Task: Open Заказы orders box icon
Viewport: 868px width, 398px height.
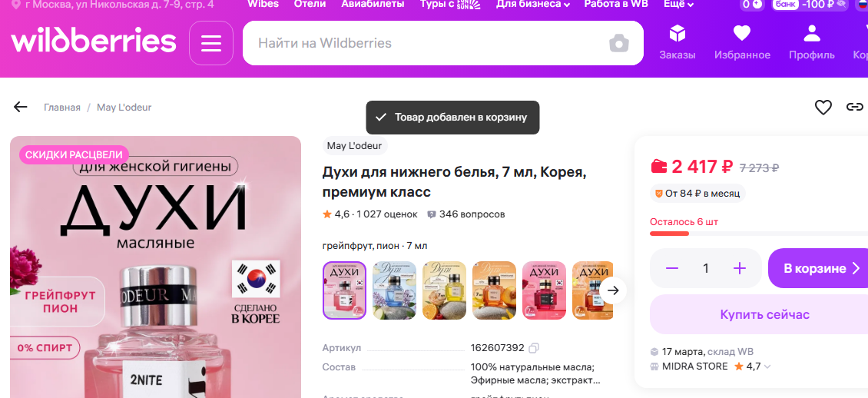Action: (677, 34)
